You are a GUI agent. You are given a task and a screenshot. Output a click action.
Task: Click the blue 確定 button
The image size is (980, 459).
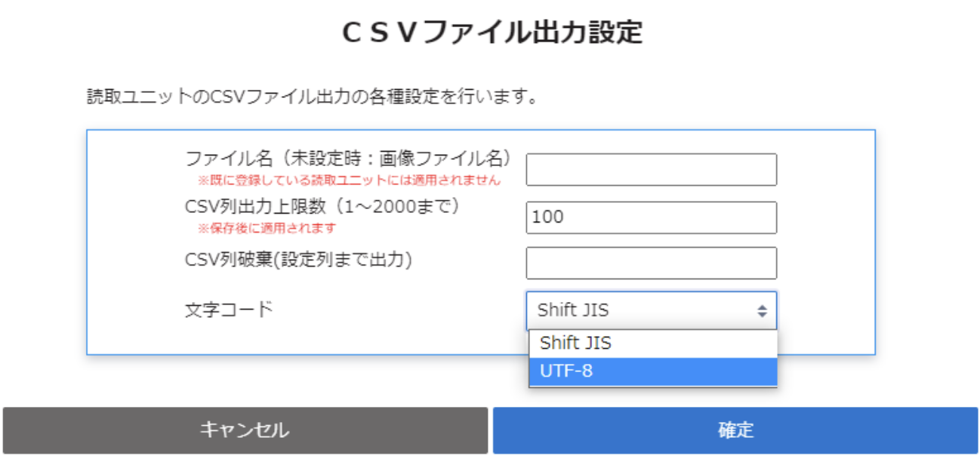pyautogui.click(x=735, y=431)
